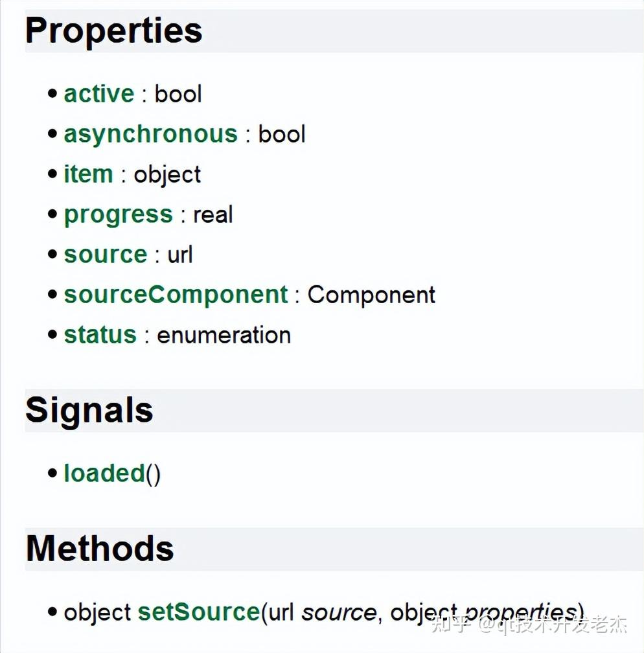
Task: Click the Signals section heading
Action: pyautogui.click(x=89, y=411)
